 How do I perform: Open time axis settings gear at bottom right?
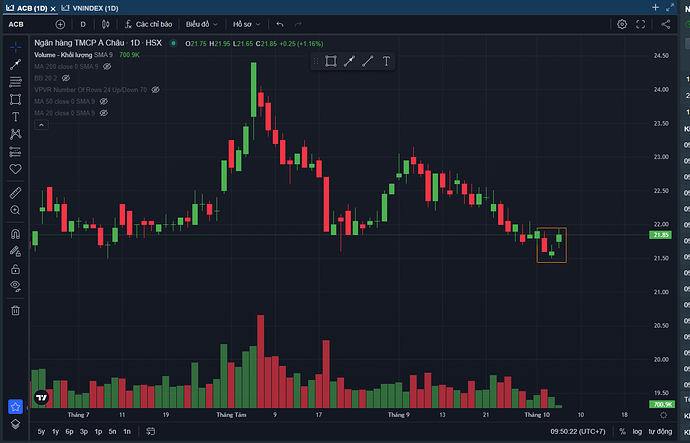(x=664, y=415)
